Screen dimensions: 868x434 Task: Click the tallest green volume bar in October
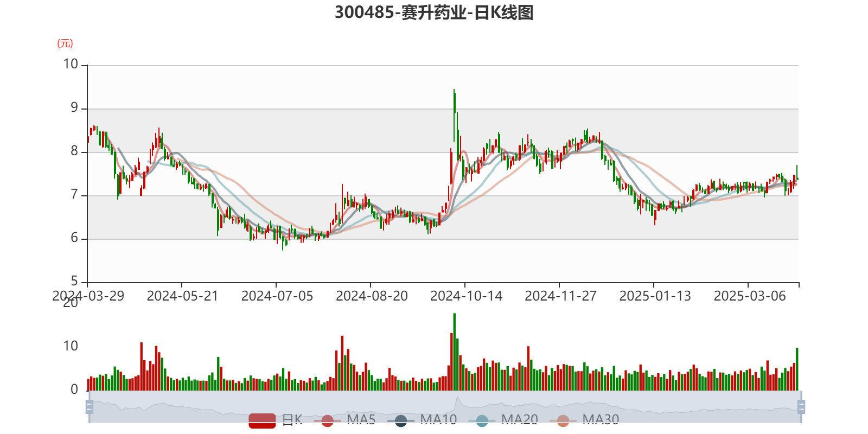(x=455, y=352)
